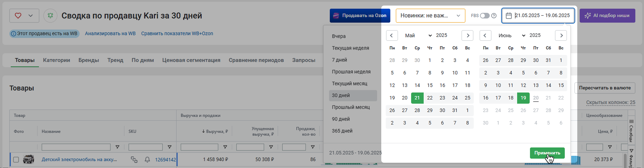This screenshot has height=168, width=644.
Task: Pick May 15 in the calendar
Action: coord(430,85)
